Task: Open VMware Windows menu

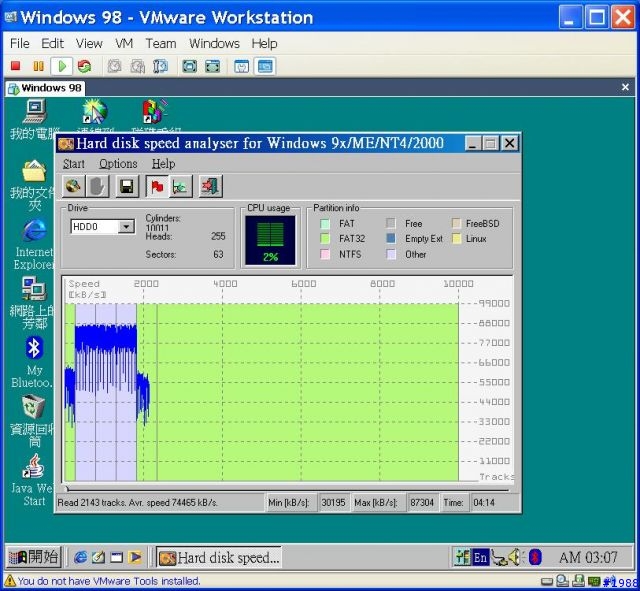Action: pos(214,43)
